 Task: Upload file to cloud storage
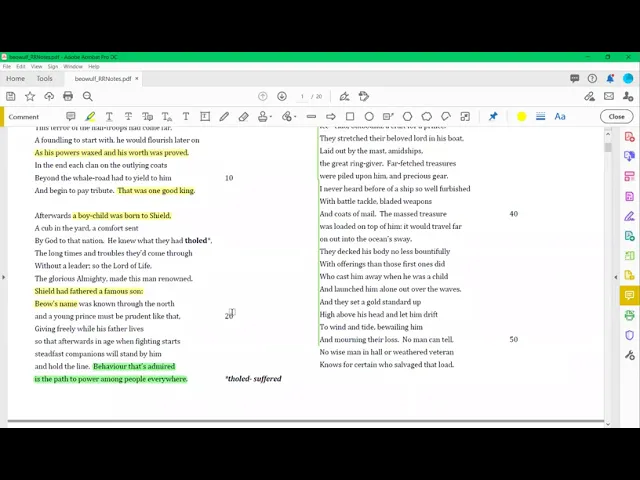[x=49, y=96]
